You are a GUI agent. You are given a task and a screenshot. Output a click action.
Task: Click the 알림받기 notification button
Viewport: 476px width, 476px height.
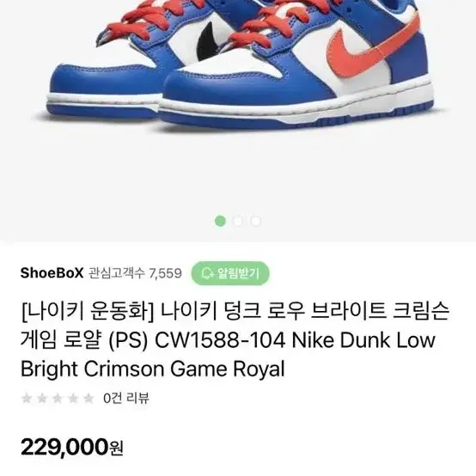pos(230,273)
